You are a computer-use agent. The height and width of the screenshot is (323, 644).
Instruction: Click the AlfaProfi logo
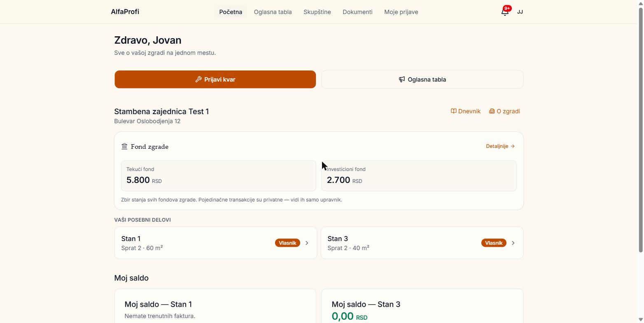tap(125, 12)
